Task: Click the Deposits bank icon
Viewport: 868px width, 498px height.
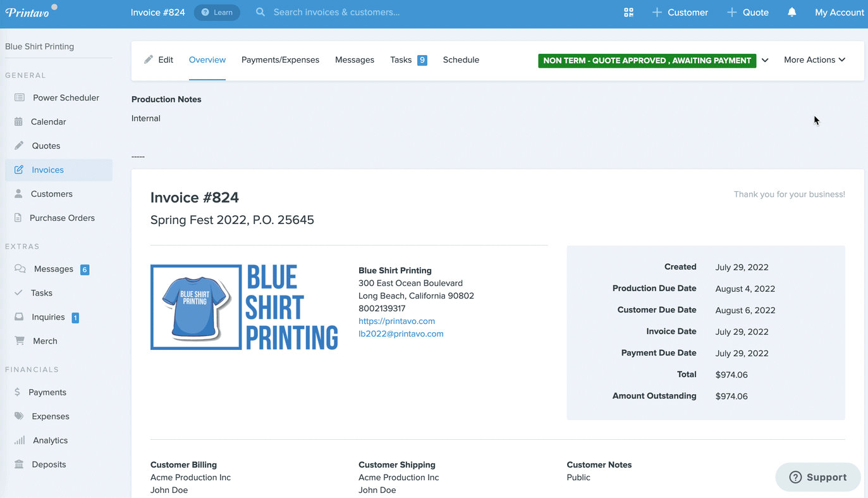Action: pos(19,464)
